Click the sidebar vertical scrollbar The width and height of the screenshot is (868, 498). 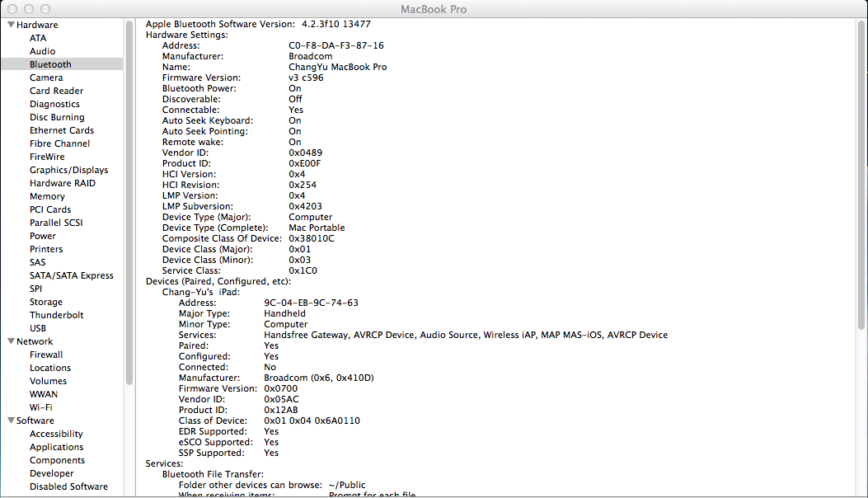129,206
